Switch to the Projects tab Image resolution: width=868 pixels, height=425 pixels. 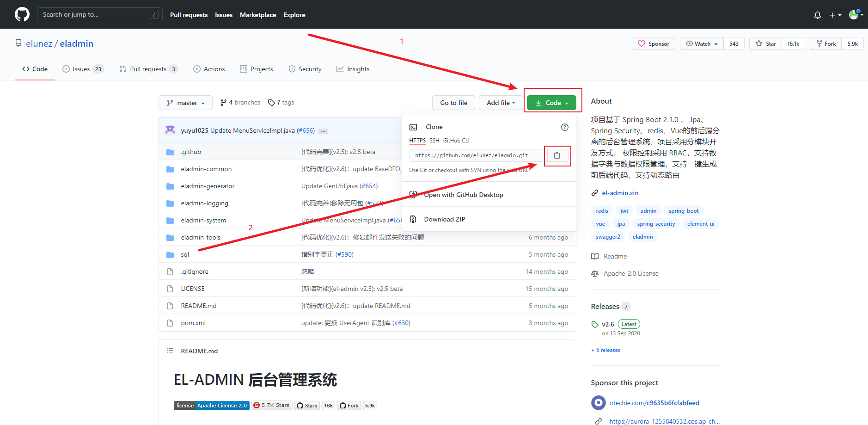(257, 69)
